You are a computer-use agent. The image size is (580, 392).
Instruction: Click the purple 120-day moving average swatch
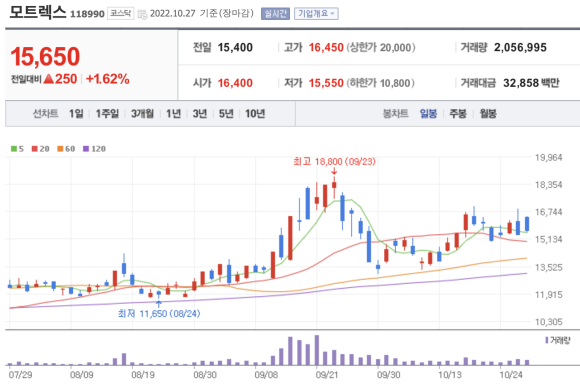click(x=86, y=149)
